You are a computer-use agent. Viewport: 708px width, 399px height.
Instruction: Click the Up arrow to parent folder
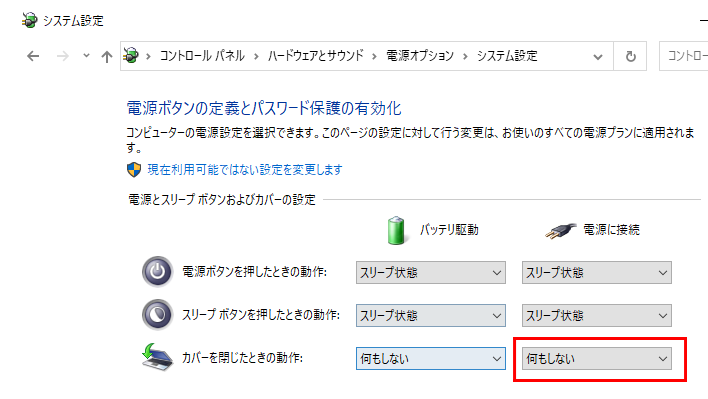[x=107, y=56]
